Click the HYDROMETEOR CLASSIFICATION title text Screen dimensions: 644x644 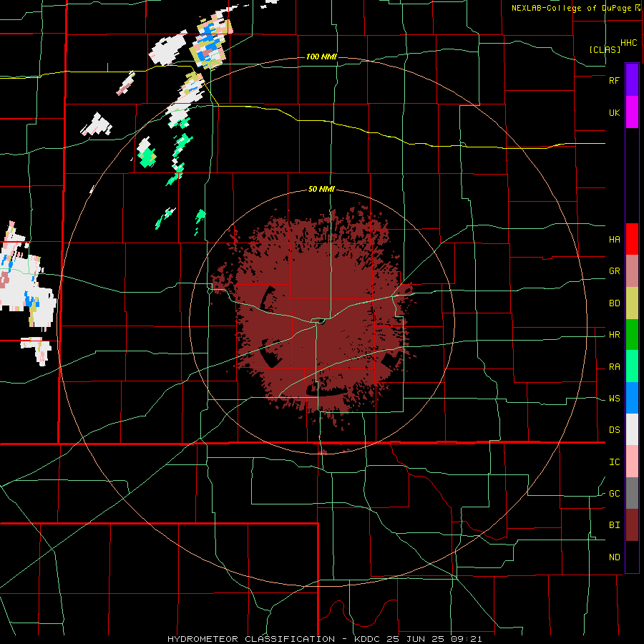click(x=251, y=639)
